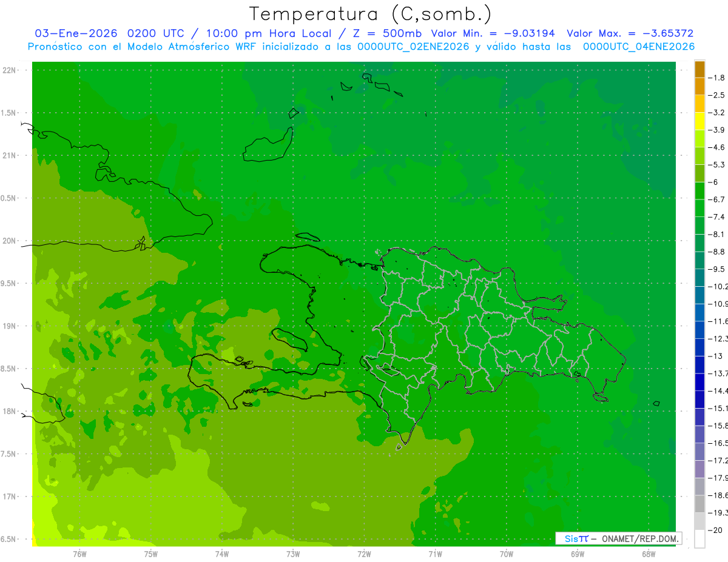The width and height of the screenshot is (728, 562).
Task: Click the "18N" latitude axis label
Action: [10, 412]
